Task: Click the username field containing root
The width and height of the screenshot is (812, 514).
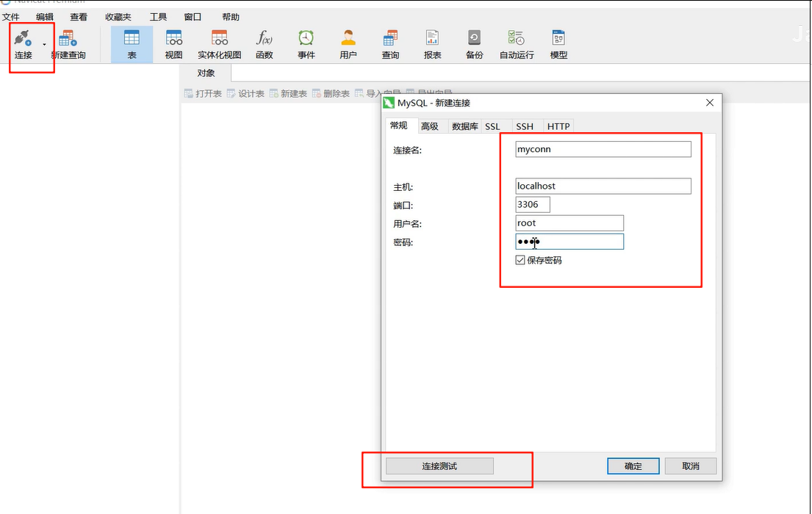Action: [570, 223]
